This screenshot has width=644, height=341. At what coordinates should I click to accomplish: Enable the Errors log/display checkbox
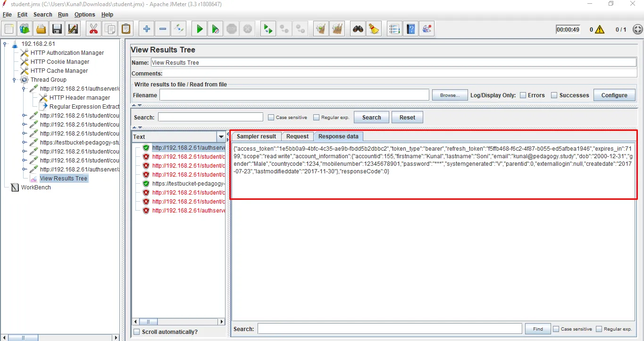tap(523, 95)
